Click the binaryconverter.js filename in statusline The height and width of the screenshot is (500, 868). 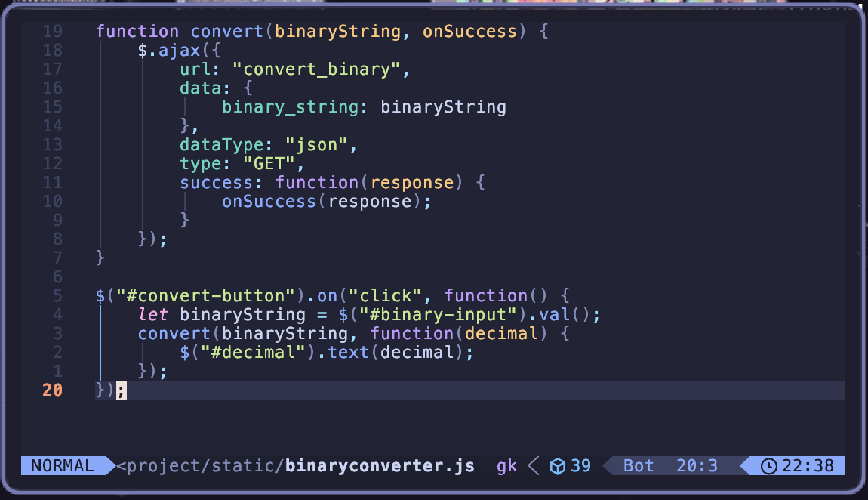coord(380,466)
